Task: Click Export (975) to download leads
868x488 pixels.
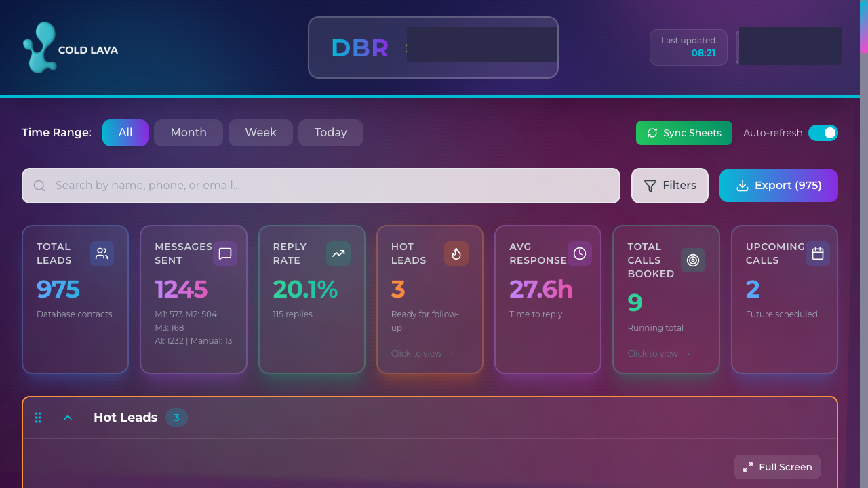Action: point(778,185)
